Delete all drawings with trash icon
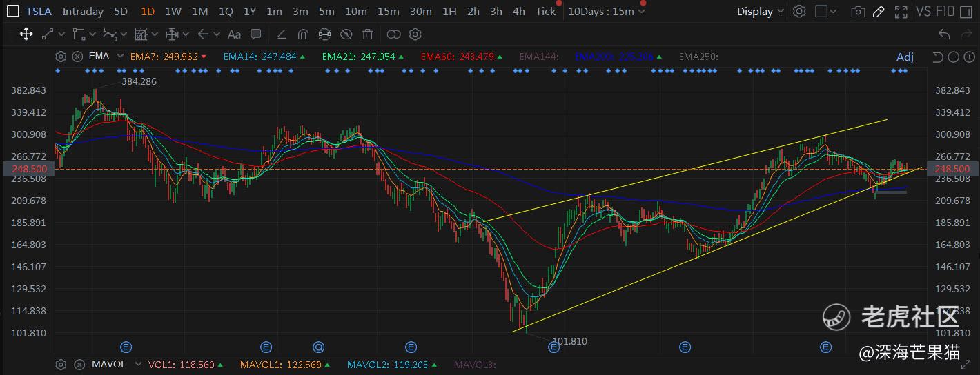 point(368,34)
